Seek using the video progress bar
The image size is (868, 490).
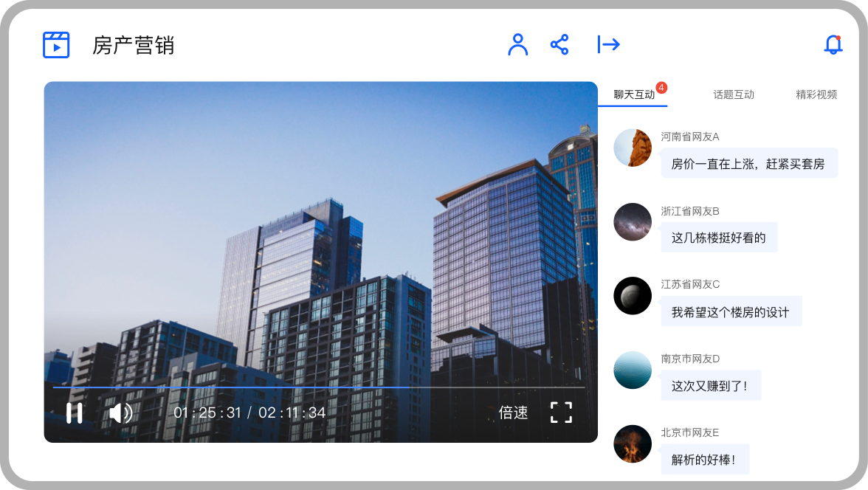319,387
